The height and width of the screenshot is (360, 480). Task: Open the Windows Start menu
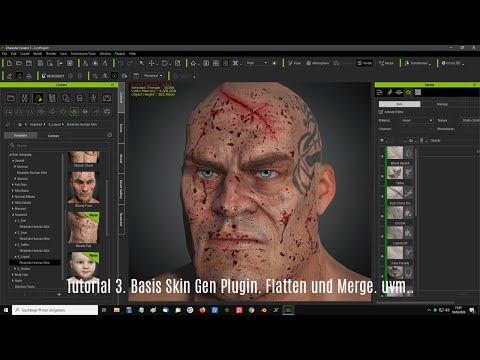(6, 310)
